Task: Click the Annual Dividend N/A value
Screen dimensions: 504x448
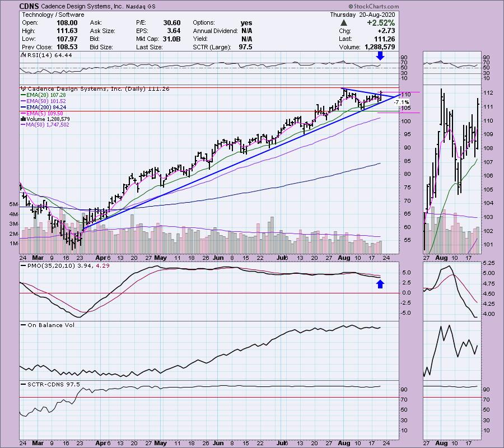Action: (246, 31)
